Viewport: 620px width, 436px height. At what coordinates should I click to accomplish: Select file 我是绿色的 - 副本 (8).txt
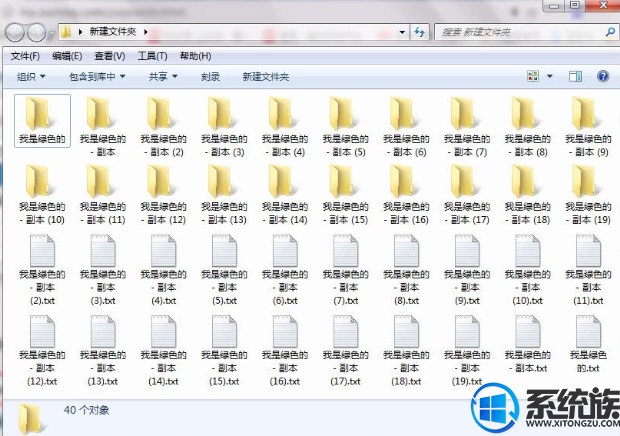pos(406,270)
